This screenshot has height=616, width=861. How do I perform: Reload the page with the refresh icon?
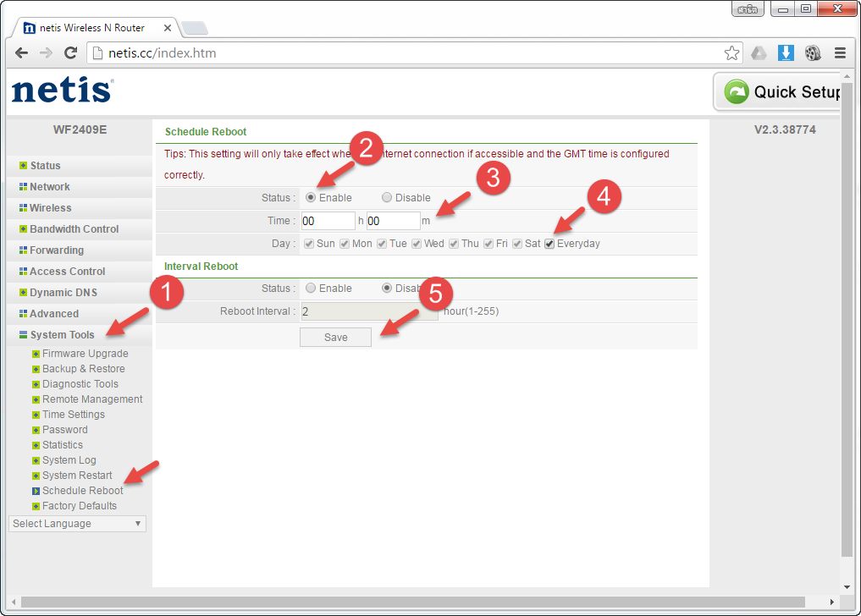[70, 52]
